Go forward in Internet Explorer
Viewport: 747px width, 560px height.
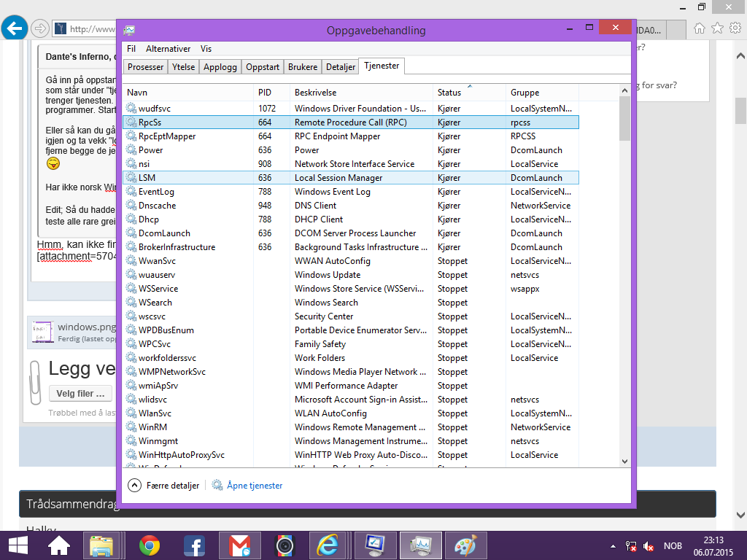tap(40, 28)
